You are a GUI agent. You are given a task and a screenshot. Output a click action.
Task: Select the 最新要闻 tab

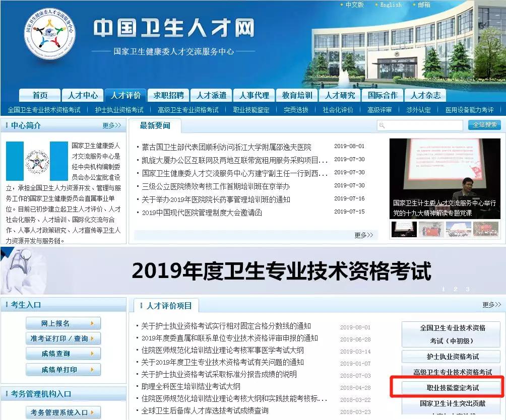(x=155, y=126)
